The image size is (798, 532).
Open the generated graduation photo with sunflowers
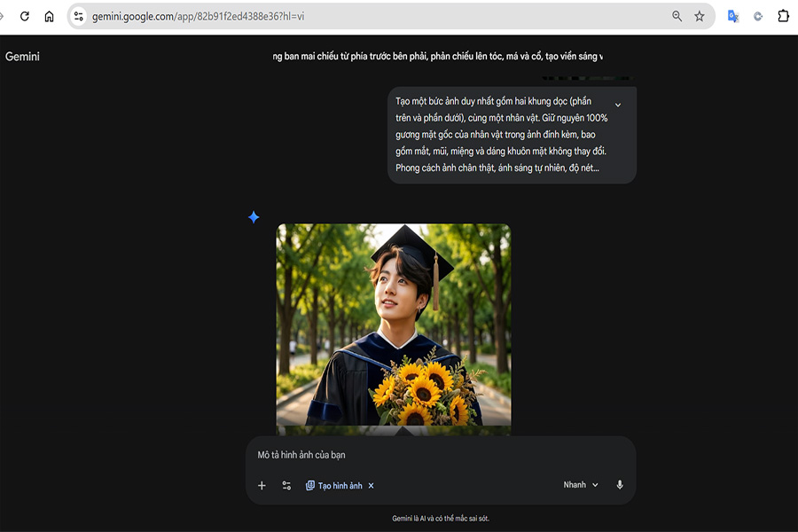393,324
